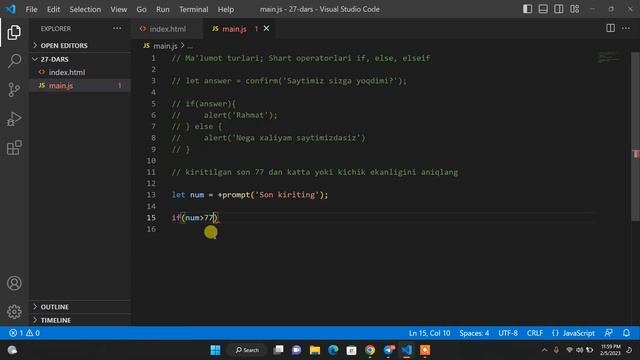Open Windows Start menu

point(215,350)
